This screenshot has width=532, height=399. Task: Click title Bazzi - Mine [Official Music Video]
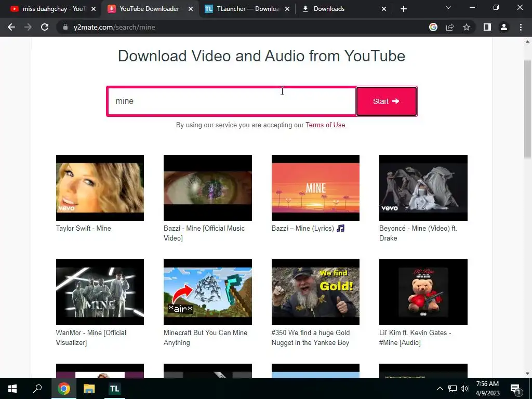[204, 233]
